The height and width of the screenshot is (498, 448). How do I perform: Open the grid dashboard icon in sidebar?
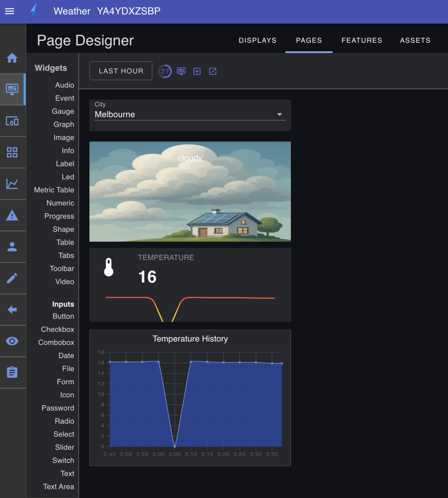tap(12, 153)
